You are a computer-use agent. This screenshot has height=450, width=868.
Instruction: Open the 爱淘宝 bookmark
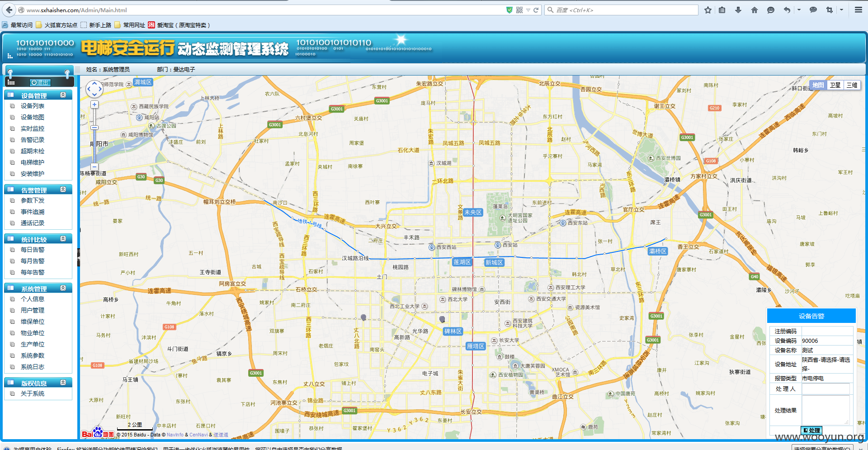click(179, 25)
